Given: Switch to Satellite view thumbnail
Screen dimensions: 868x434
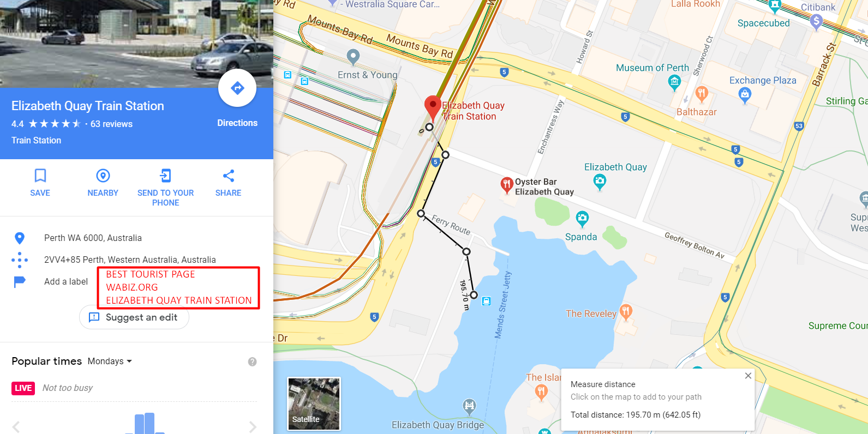Looking at the screenshot, I should pyautogui.click(x=314, y=403).
